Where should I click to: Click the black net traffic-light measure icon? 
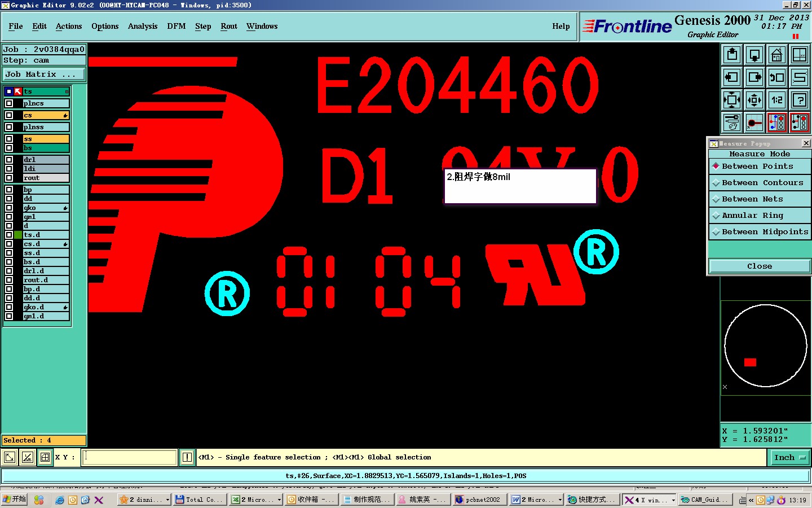click(x=800, y=122)
